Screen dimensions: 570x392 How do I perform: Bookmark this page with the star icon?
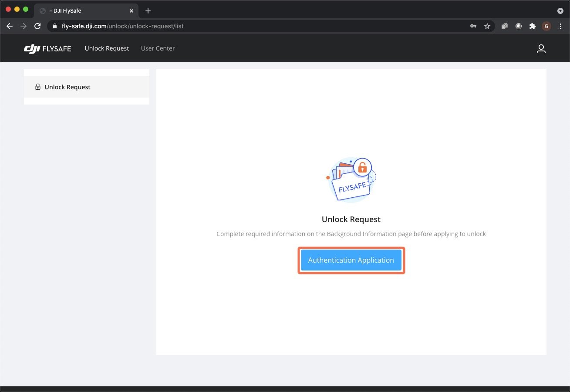(487, 26)
